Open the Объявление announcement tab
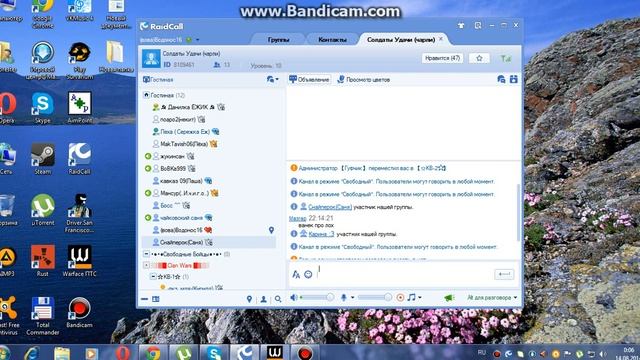This screenshot has height=360, width=640. coord(309,80)
